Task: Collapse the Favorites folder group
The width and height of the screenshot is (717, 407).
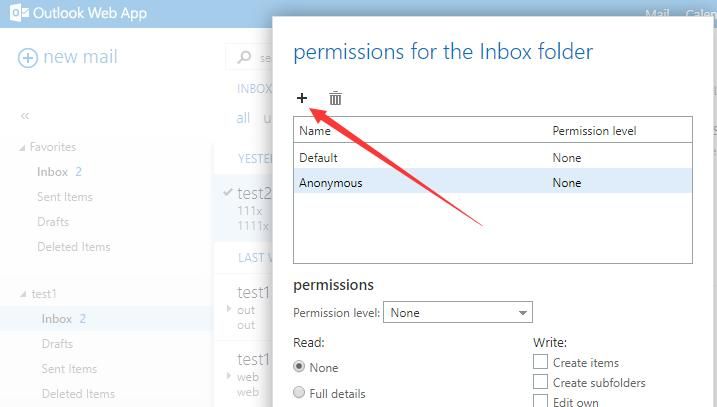Action: tap(21, 148)
